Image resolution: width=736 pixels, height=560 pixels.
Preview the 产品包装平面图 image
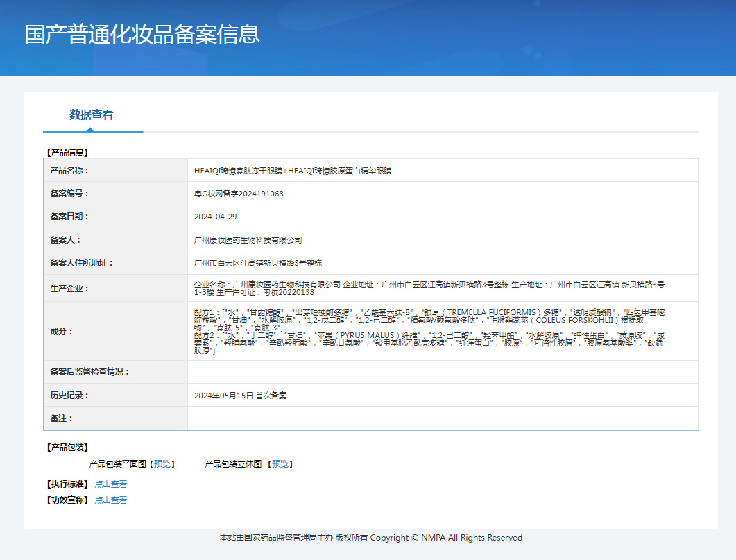pyautogui.click(x=162, y=464)
